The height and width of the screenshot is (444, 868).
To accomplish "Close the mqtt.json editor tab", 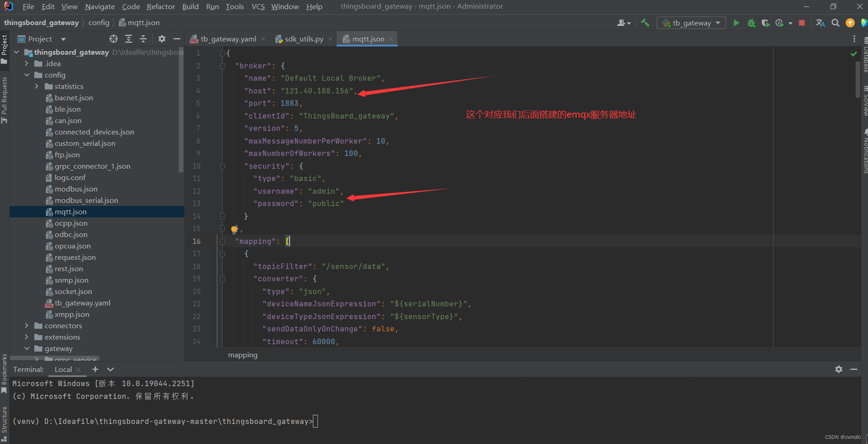I will tap(391, 39).
